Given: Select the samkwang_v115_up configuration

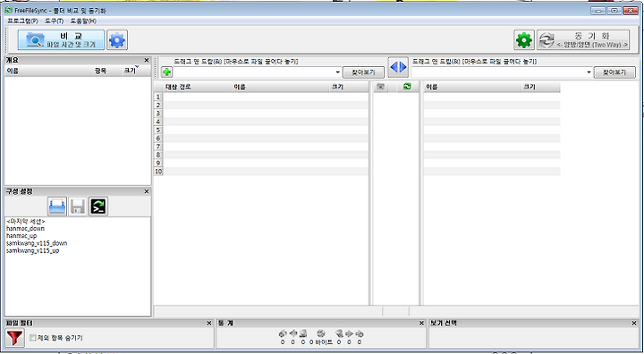Looking at the screenshot, I should click(33, 250).
